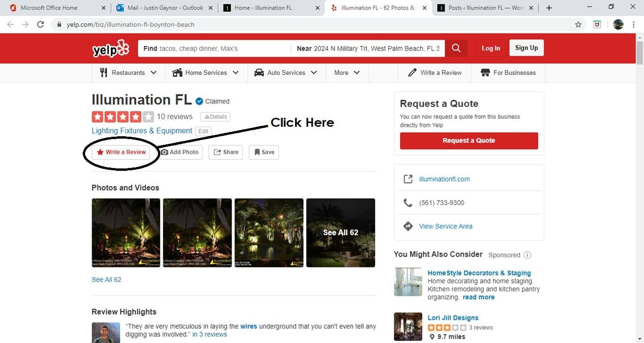The image size is (644, 343).
Task: Click the sponsored info icon
Action: tap(527, 255)
